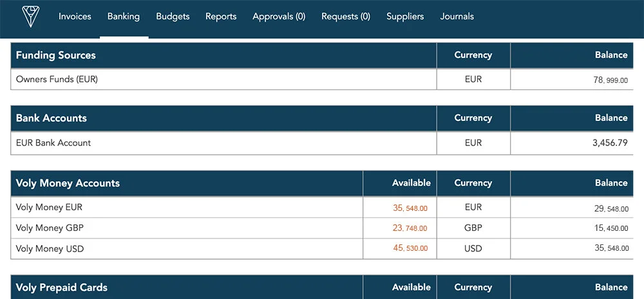View Requests (0) page
The image size is (644, 299).
(346, 17)
